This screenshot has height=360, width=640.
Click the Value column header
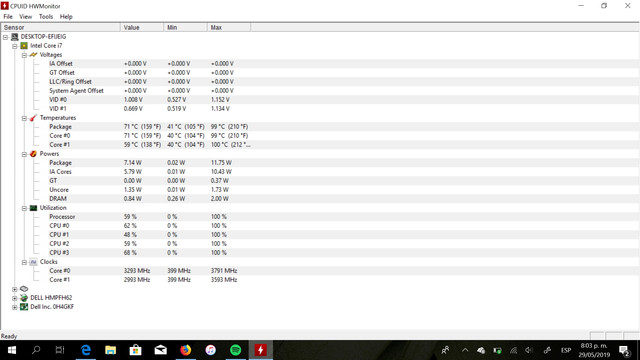click(x=142, y=27)
